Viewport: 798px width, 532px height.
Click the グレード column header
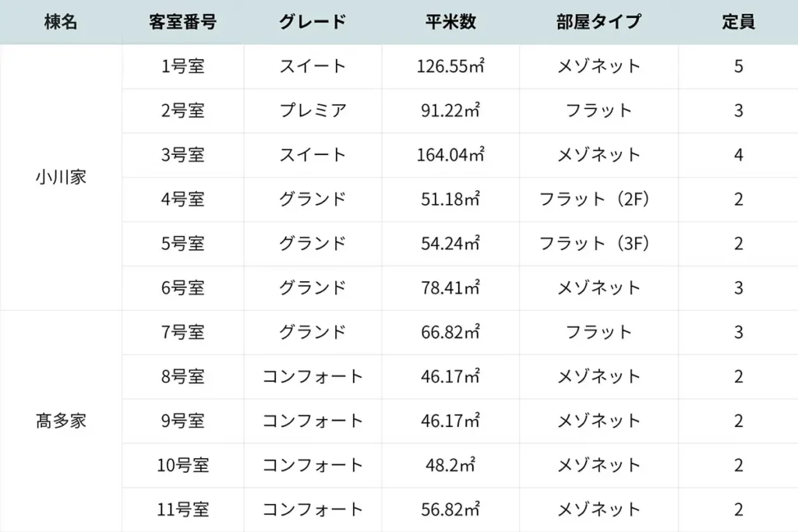click(312, 22)
